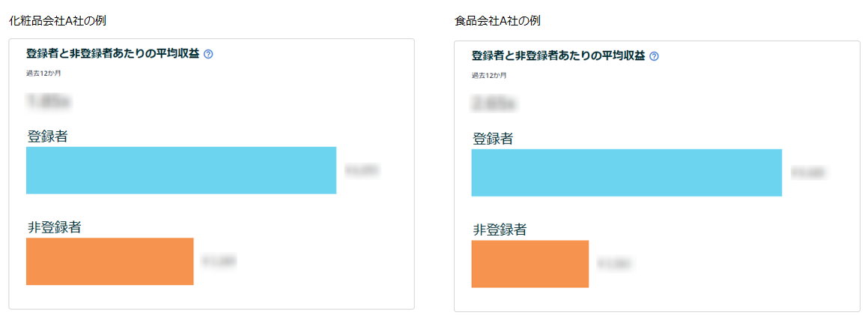Click the 登録者 label in cosmetics card
Screen dimensions: 868x318
[x=48, y=136]
